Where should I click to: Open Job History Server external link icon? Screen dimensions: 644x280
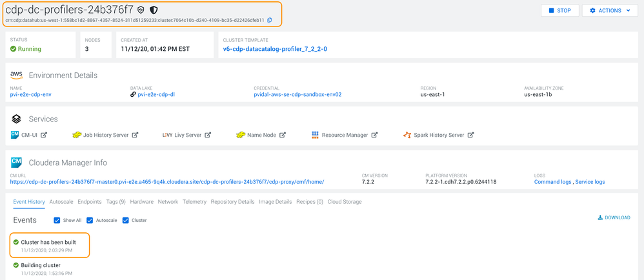136,135
